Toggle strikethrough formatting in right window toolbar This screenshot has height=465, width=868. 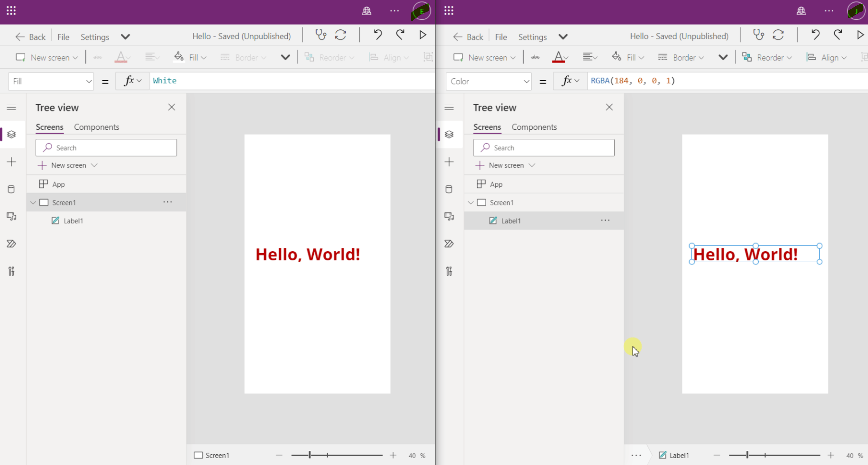point(535,57)
